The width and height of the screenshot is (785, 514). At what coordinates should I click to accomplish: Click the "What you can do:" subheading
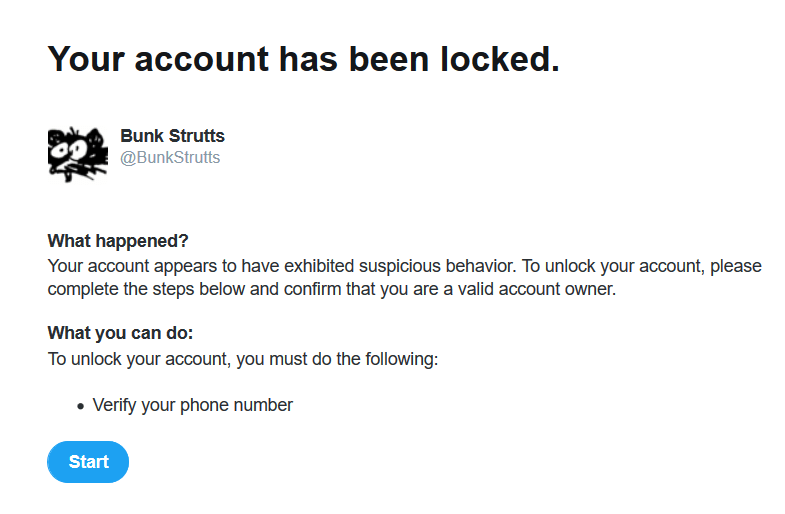pos(120,334)
